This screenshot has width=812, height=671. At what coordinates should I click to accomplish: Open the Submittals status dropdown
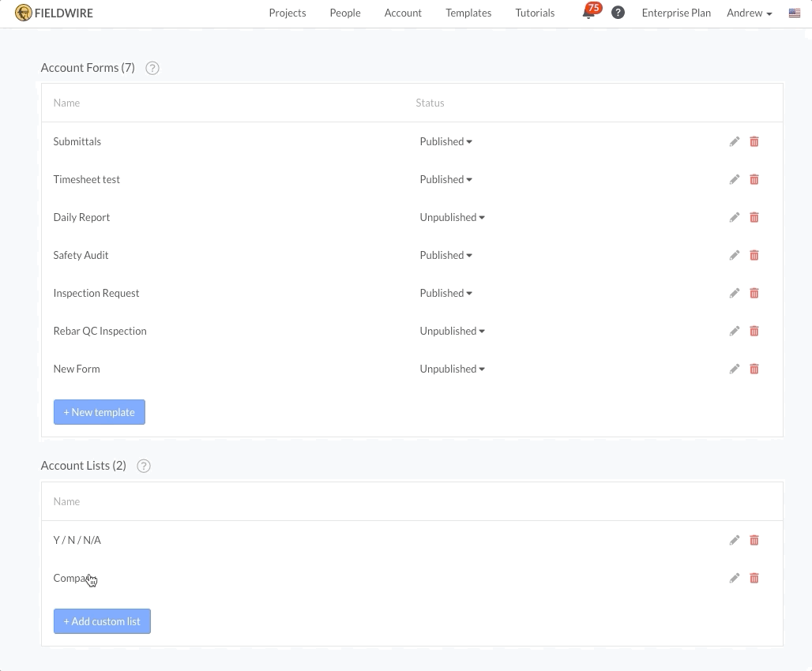point(445,141)
